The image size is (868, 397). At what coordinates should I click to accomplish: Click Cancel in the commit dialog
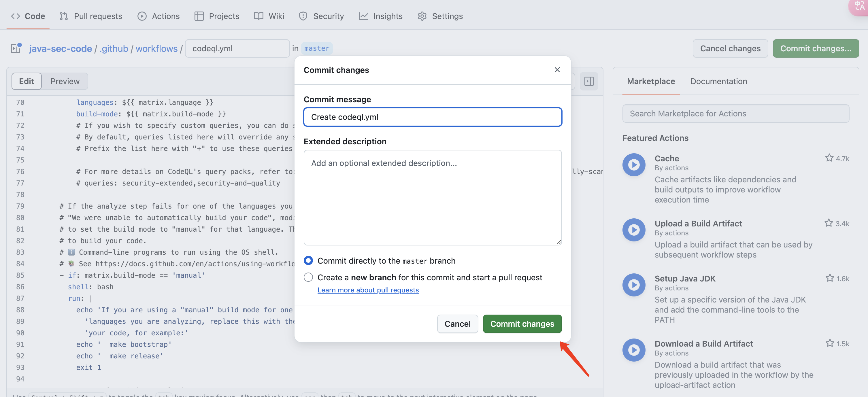(457, 324)
